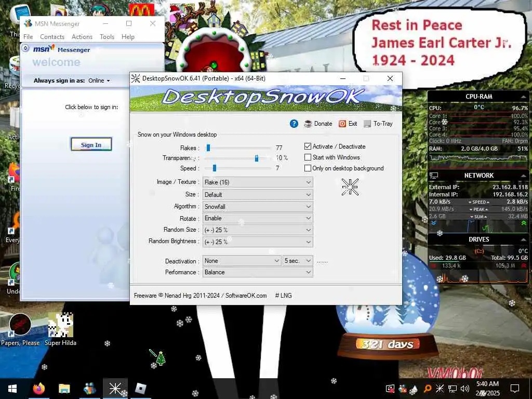Click the Donate coffee cup icon

308,124
